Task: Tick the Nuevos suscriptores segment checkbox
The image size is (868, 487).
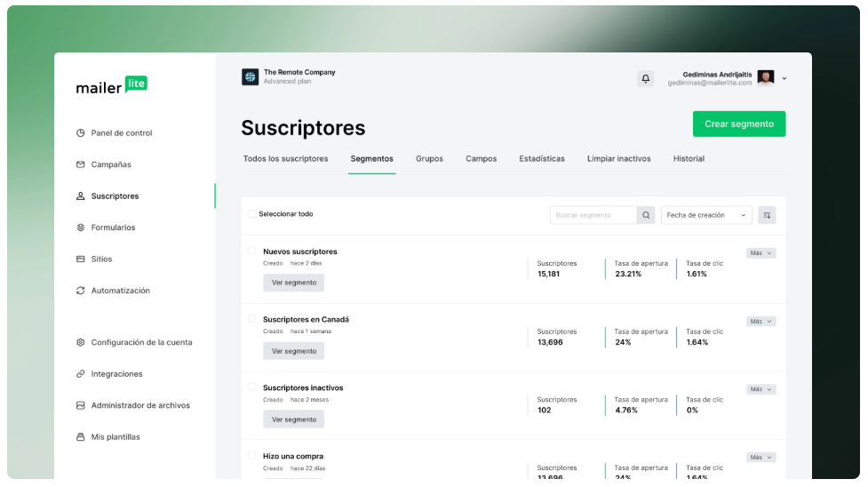Action: [x=251, y=251]
